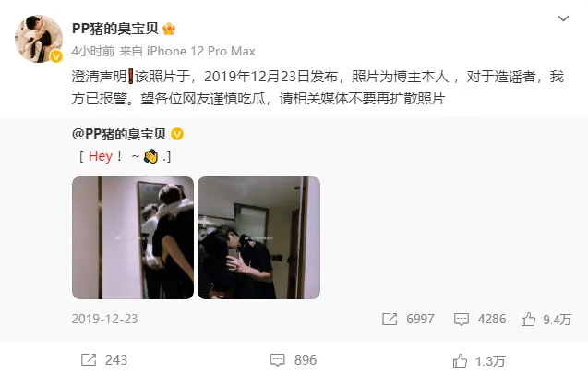Open the second mirror selfie thumbnail
Image resolution: width=588 pixels, height=376 pixels.
258,237
